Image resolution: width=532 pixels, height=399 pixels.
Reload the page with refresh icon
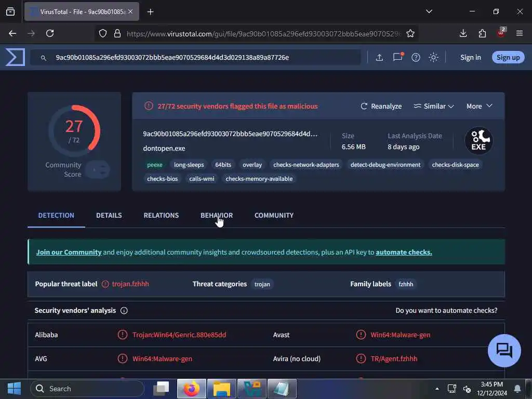click(x=50, y=33)
